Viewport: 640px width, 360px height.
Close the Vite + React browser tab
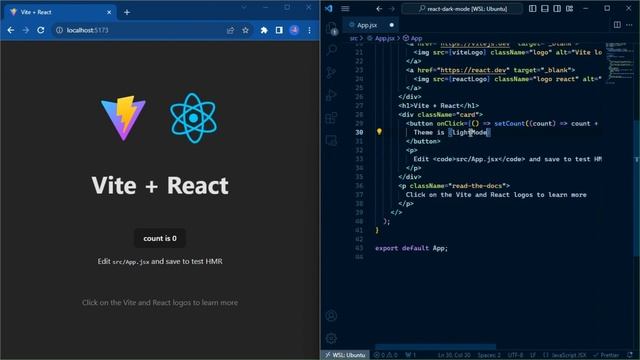tap(109, 12)
